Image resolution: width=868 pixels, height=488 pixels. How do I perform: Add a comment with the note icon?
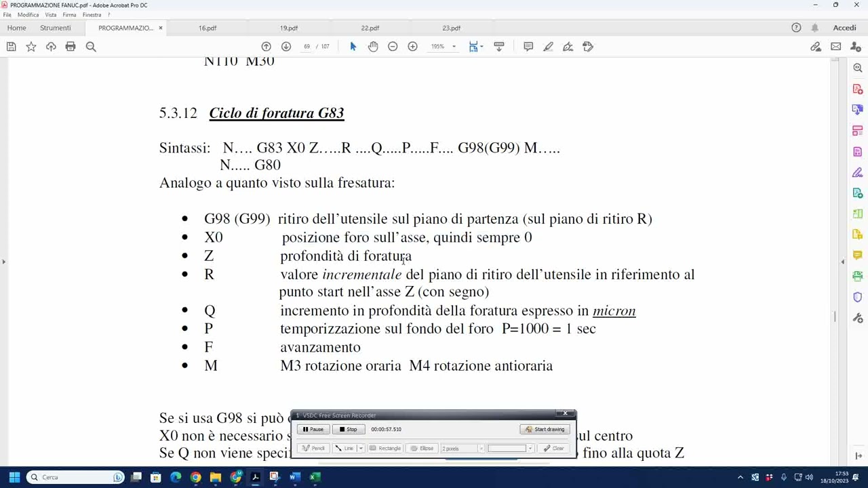pos(528,47)
